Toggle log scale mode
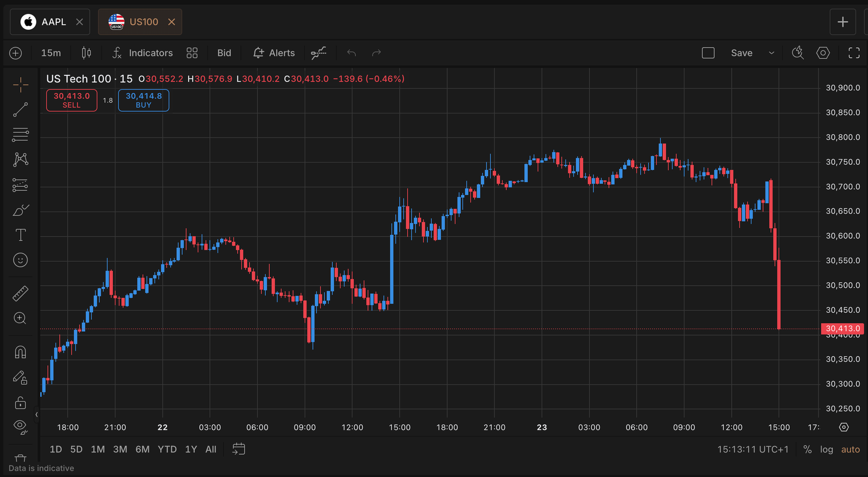This screenshot has height=477, width=868. 826,449
